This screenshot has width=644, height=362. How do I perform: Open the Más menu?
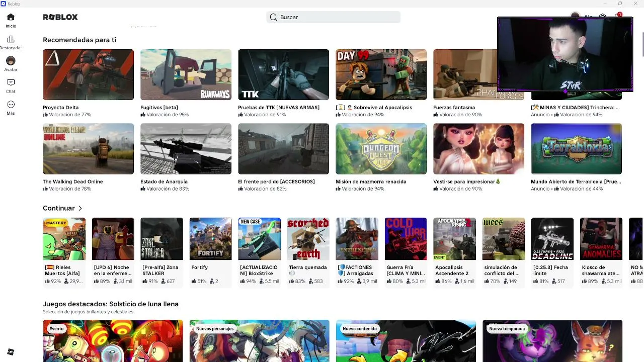pyautogui.click(x=11, y=108)
